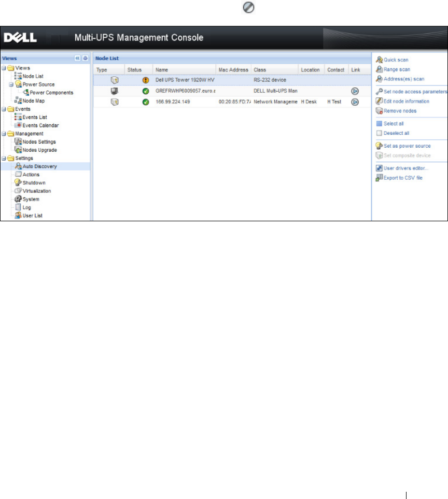The width and height of the screenshot is (448, 499).
Task: Click the 'H Desk' location cell
Action: 309,102
